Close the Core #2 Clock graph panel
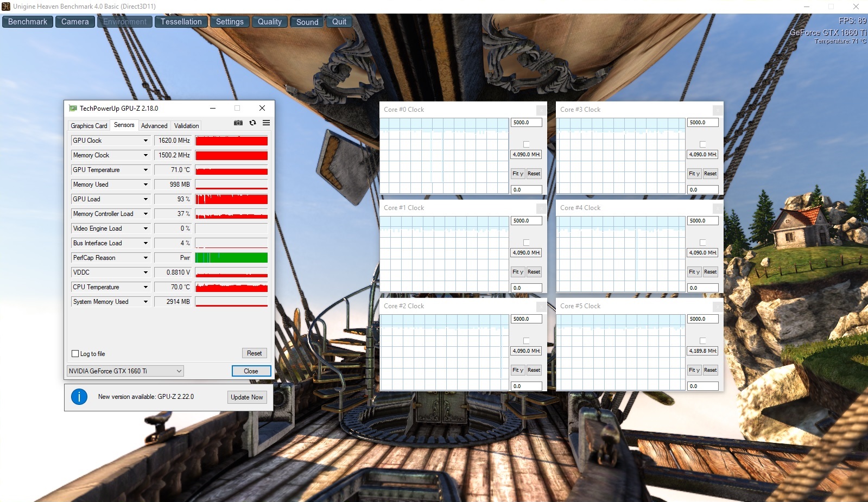868x502 pixels. click(x=541, y=307)
